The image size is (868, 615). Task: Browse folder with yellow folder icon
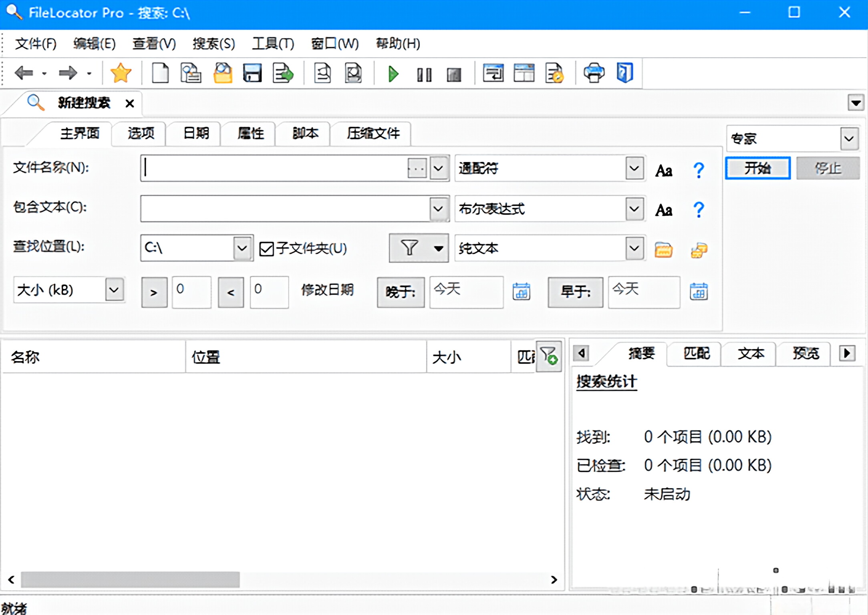pyautogui.click(x=664, y=250)
